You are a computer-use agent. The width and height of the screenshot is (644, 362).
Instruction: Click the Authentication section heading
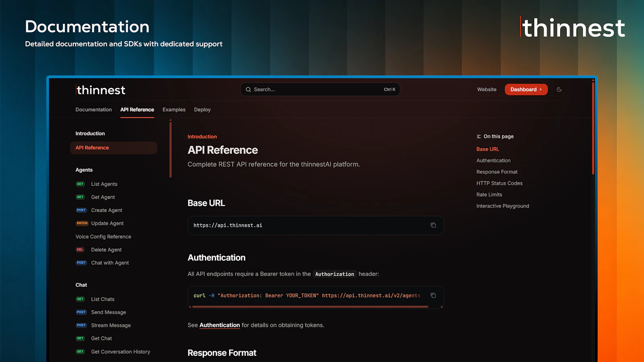tap(217, 257)
